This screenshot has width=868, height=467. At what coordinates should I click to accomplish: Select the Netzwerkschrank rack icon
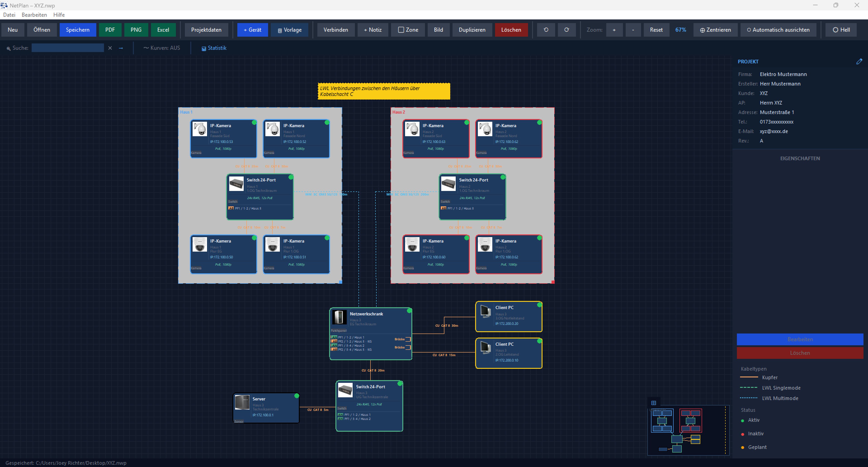339,317
